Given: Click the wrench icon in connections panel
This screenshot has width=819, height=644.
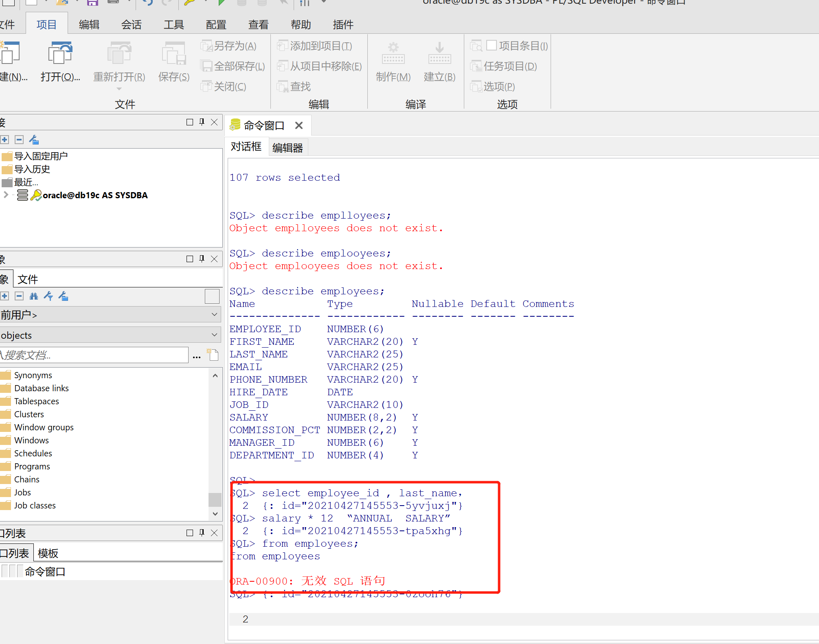Looking at the screenshot, I should point(34,140).
